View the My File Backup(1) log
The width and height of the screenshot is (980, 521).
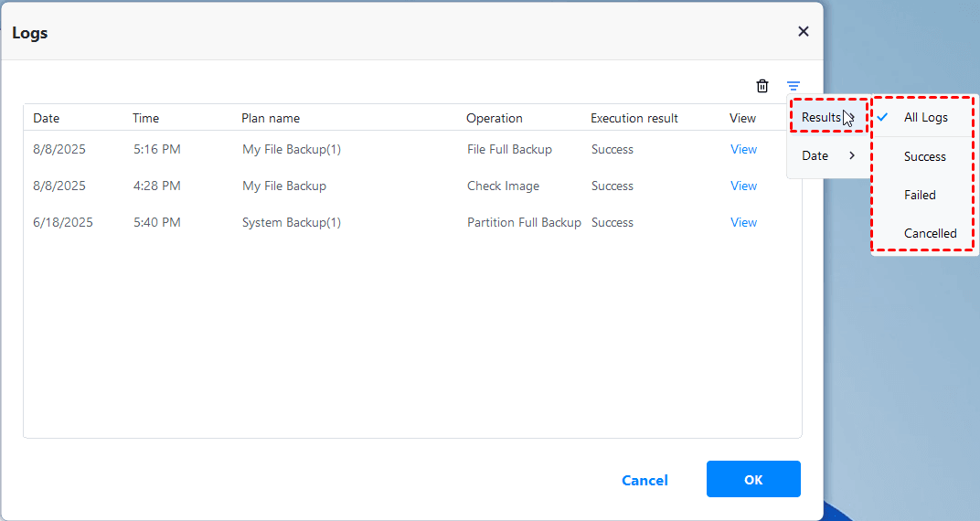[x=743, y=149]
